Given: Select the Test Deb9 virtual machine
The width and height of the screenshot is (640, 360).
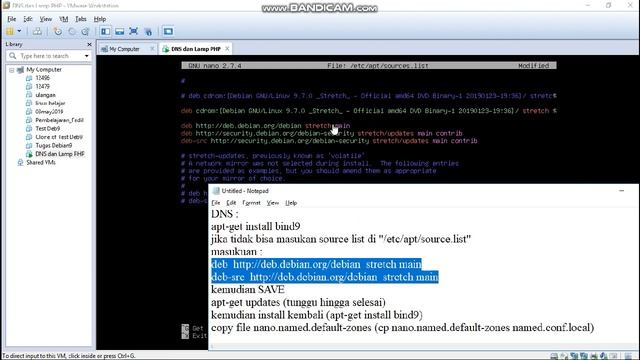Looking at the screenshot, I should pos(48,129).
